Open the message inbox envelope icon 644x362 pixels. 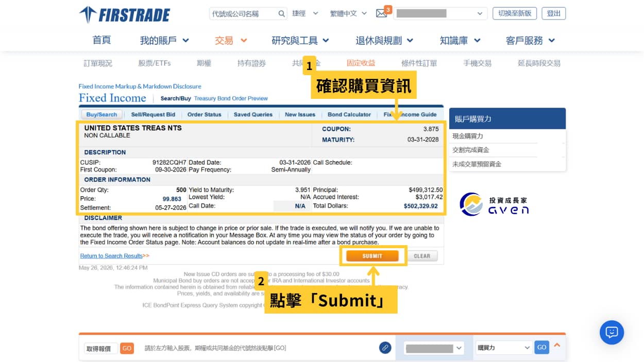[381, 13]
